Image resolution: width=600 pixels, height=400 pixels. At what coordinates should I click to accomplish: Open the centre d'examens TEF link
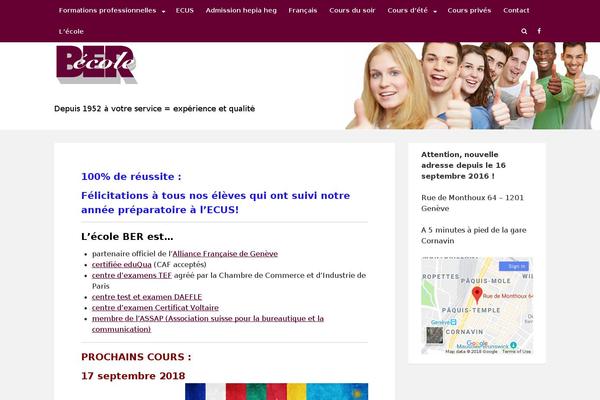[x=132, y=275]
